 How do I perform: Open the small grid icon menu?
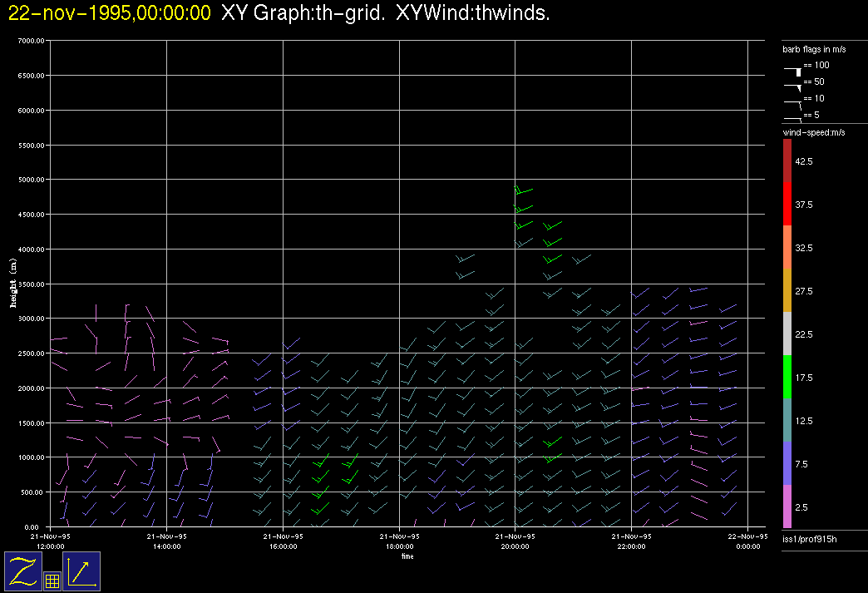[x=52, y=581]
